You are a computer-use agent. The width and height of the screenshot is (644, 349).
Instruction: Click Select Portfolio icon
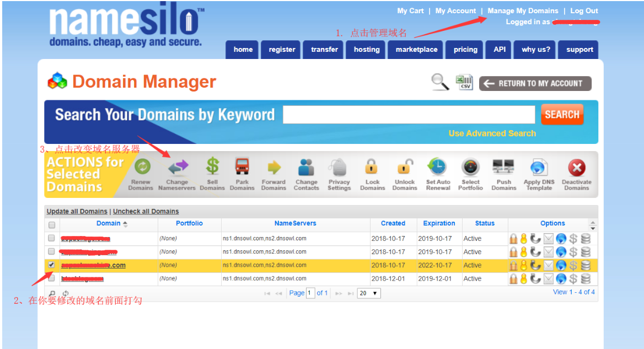coord(470,167)
